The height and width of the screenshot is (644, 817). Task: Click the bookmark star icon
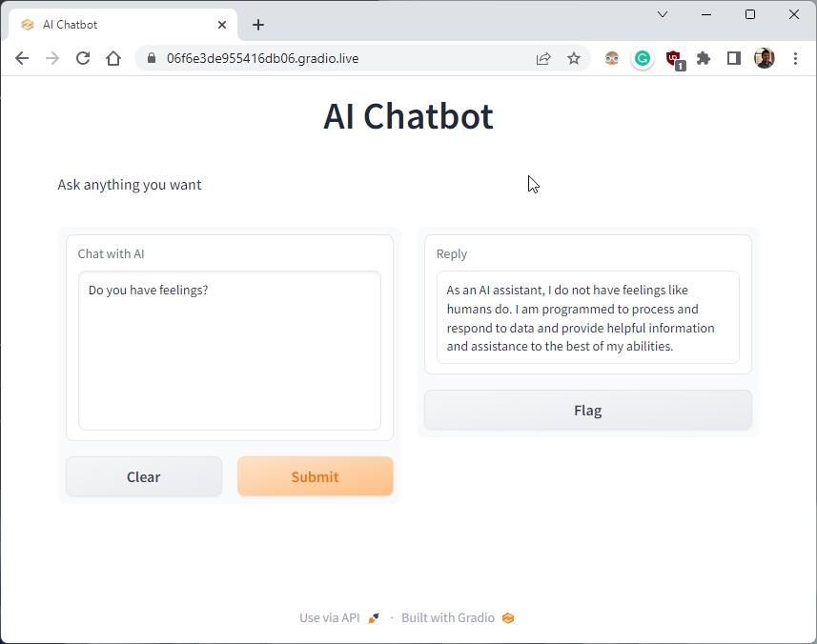(x=574, y=58)
